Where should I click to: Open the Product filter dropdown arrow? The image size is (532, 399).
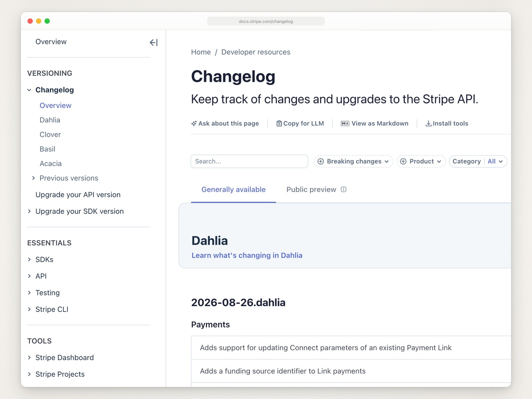click(x=439, y=162)
